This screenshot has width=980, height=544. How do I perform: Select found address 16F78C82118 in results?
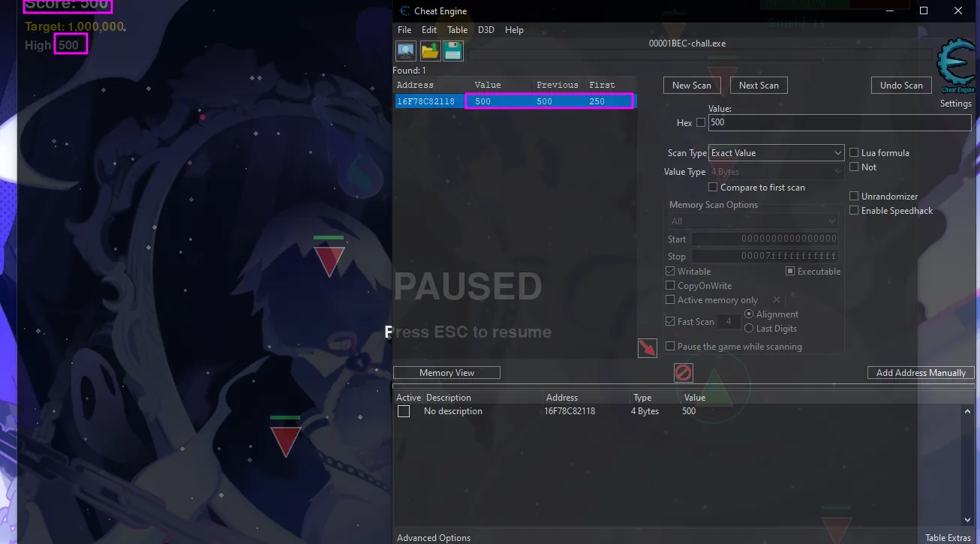click(x=425, y=101)
